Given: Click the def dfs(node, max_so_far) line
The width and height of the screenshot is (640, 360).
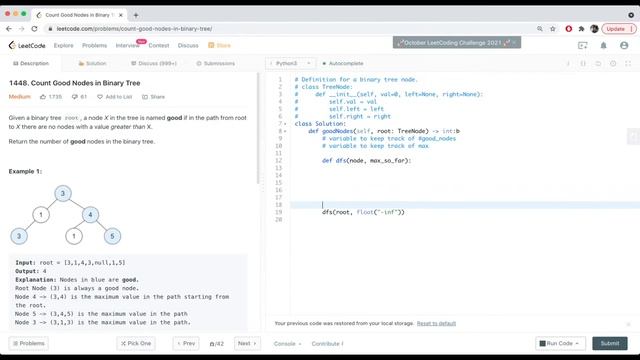Looking at the screenshot, I should pos(366,161).
